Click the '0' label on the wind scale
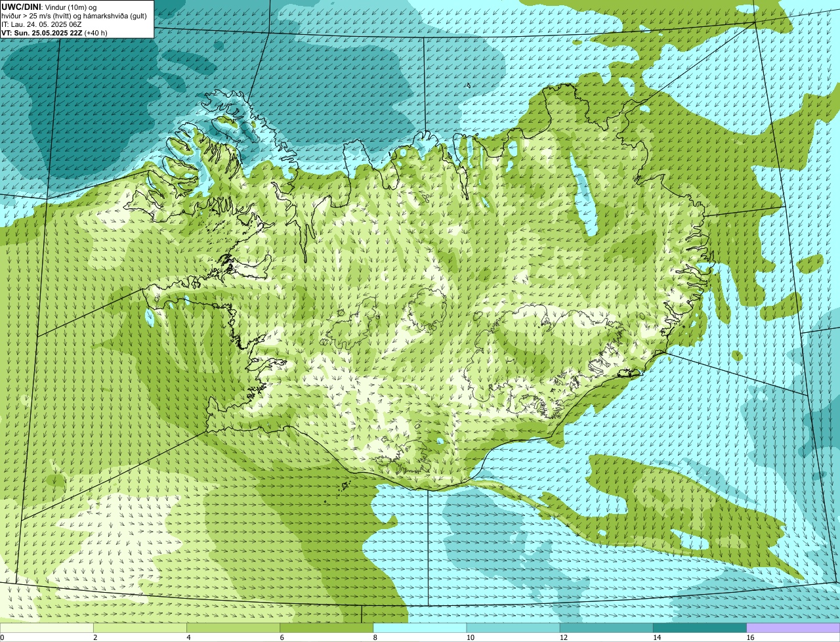 click(2, 637)
